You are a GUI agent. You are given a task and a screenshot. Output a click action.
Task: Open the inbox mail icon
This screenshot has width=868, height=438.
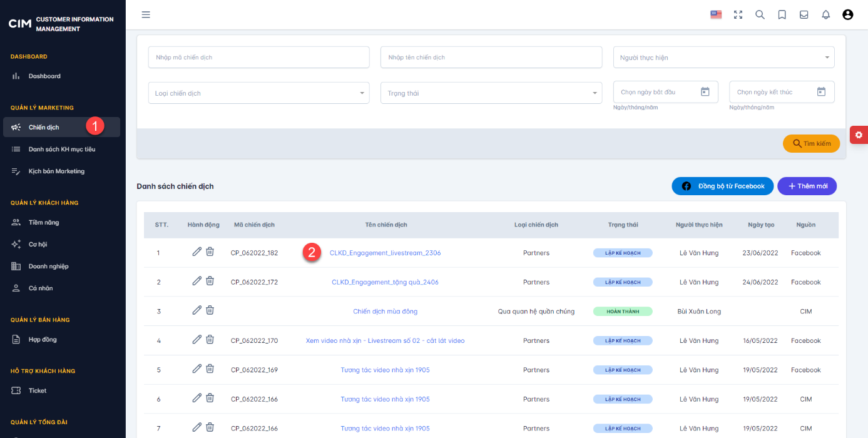click(804, 14)
